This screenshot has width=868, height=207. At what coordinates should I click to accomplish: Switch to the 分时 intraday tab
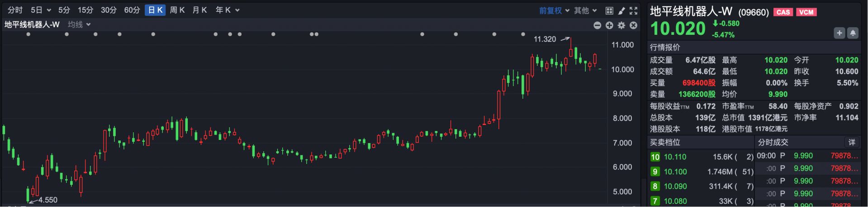click(15, 10)
